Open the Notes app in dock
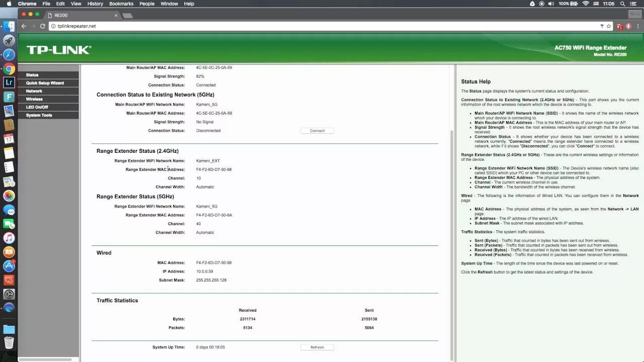The image size is (644, 362). pos(9,153)
